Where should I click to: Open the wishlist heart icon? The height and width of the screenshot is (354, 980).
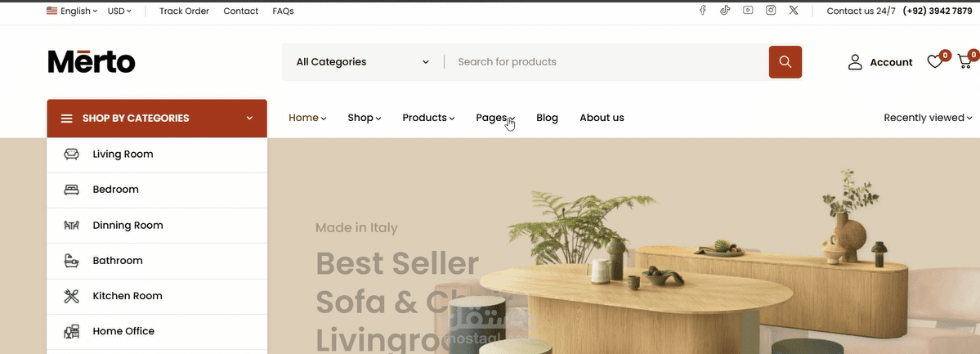[935, 61]
